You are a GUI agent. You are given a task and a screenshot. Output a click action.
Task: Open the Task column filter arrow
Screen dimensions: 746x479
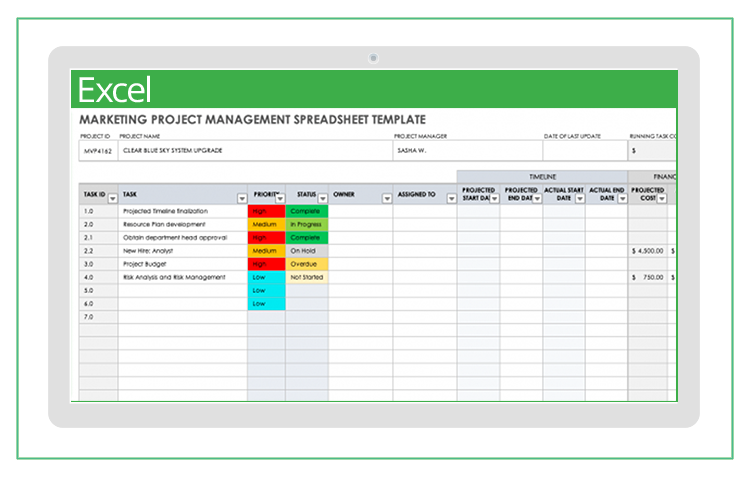[241, 198]
